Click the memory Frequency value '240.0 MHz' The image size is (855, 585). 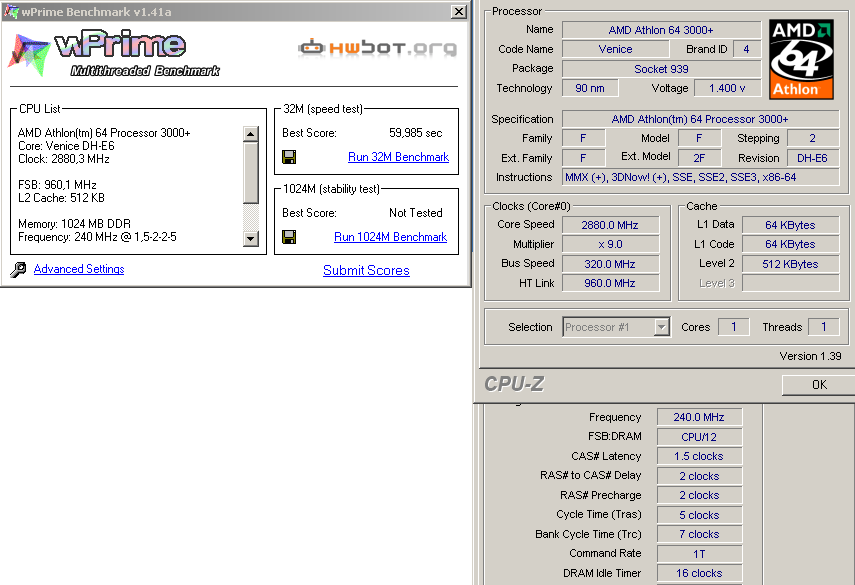699,417
